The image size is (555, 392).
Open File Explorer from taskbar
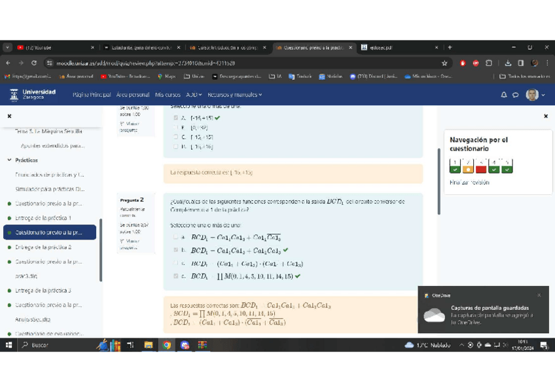pyautogui.click(x=149, y=345)
